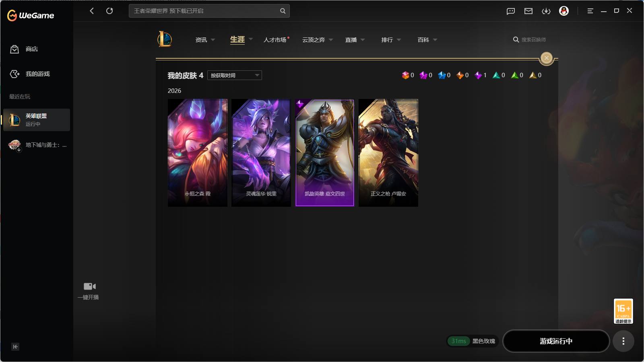Viewport: 644px width, 362px height.
Task: Expand the 云顶之弈 menu dropdown
Action: point(317,40)
